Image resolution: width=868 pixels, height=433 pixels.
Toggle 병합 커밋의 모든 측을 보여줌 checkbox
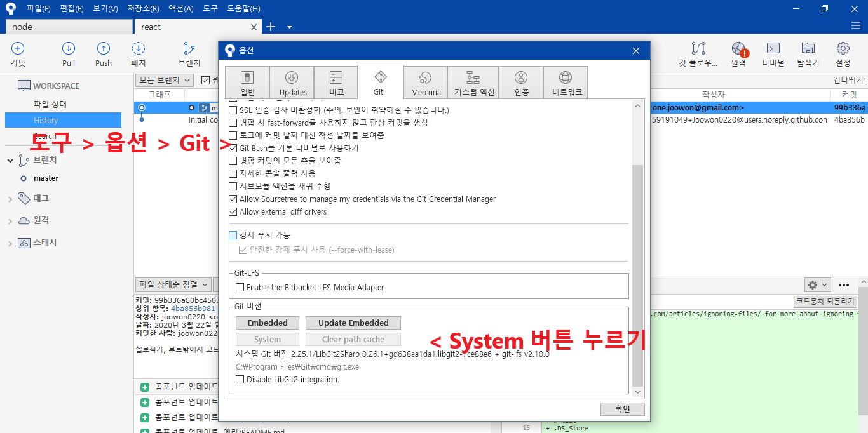pos(233,161)
